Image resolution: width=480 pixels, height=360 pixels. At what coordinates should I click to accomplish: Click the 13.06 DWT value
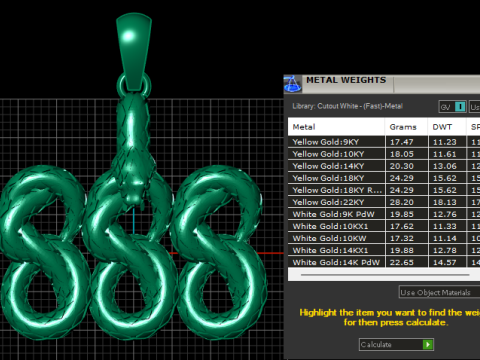coord(445,166)
